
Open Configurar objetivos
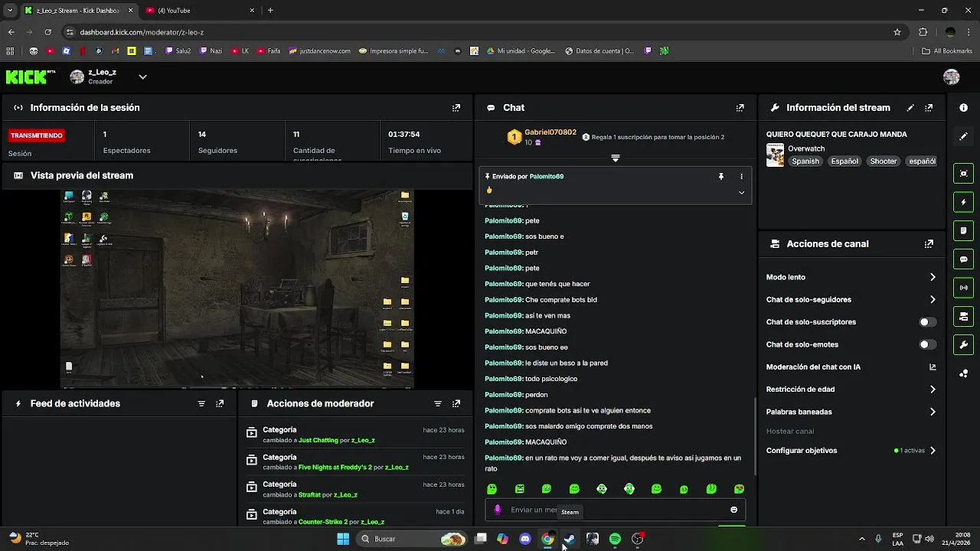851,451
